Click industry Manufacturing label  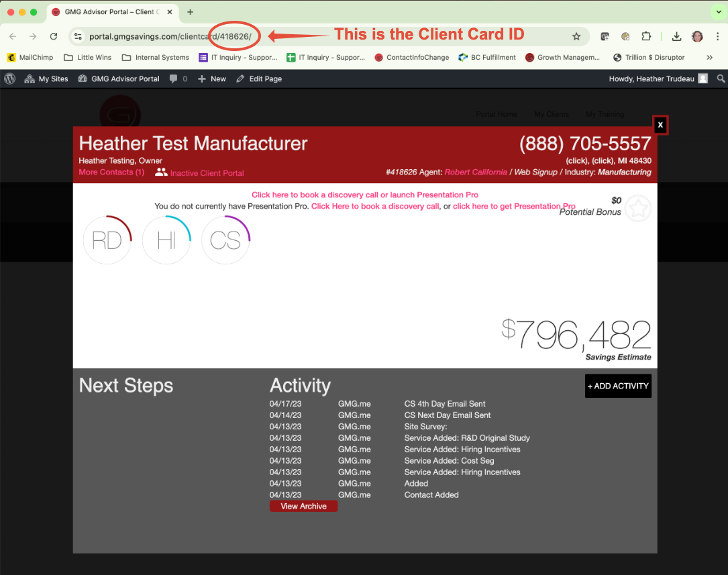tap(624, 172)
